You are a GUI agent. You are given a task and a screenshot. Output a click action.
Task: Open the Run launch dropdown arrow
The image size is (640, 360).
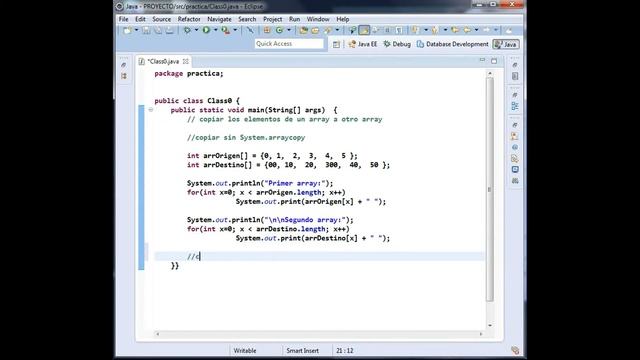[216, 30]
